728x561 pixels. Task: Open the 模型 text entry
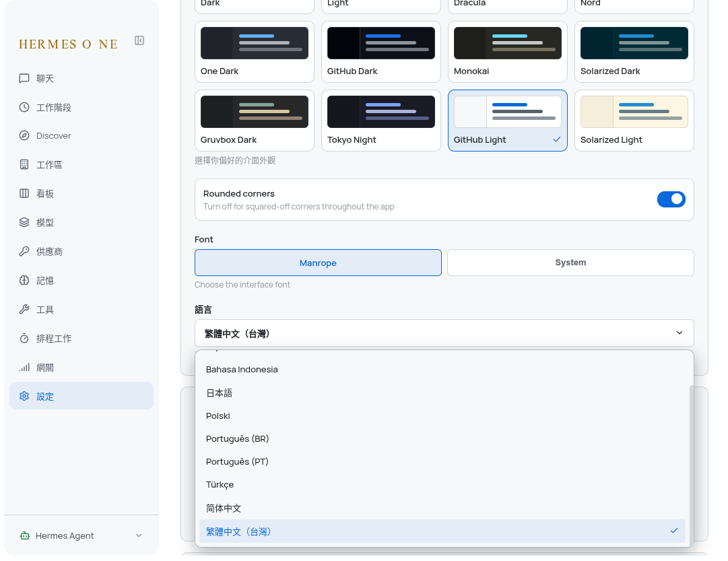45,222
